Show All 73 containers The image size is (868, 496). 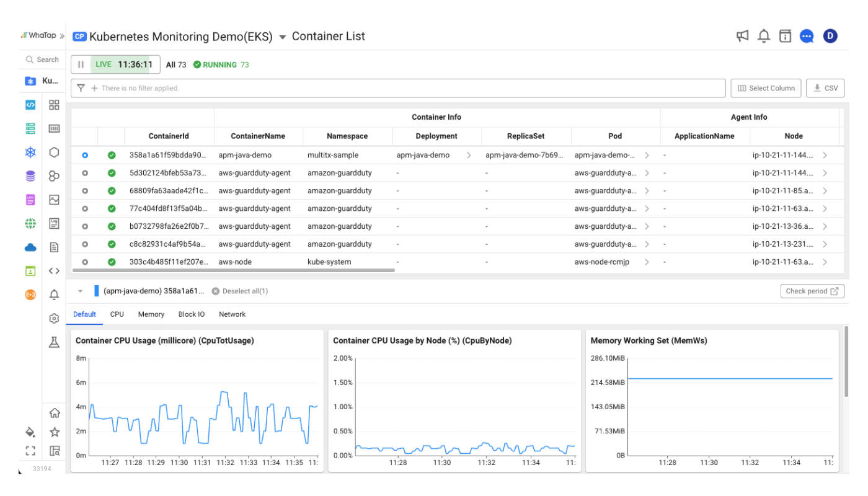pyautogui.click(x=176, y=64)
